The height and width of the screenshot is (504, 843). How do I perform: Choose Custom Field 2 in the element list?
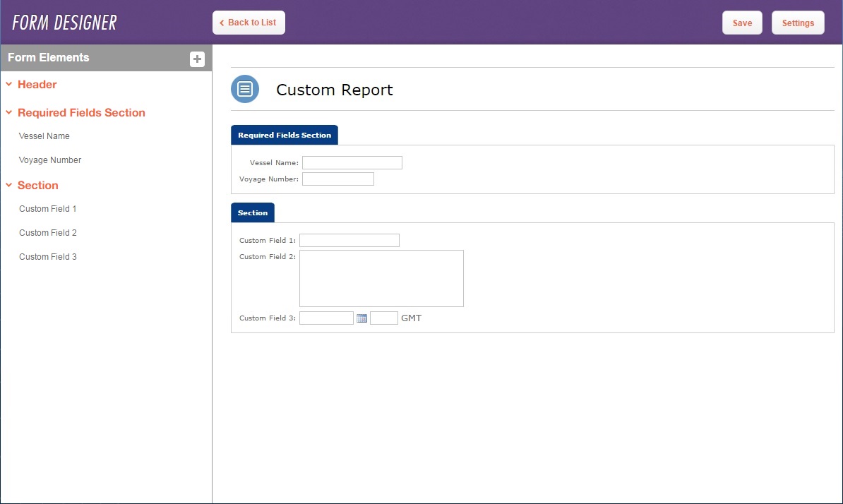[47, 232]
